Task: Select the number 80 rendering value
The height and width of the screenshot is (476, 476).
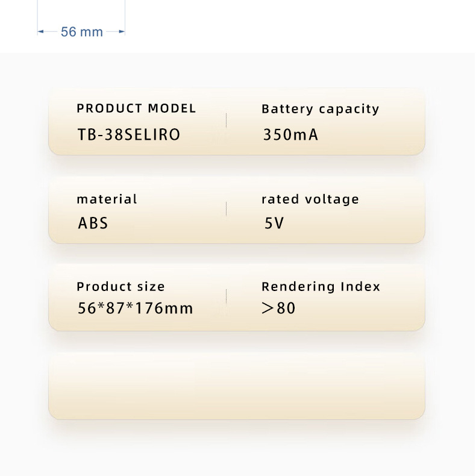Action: click(286, 308)
